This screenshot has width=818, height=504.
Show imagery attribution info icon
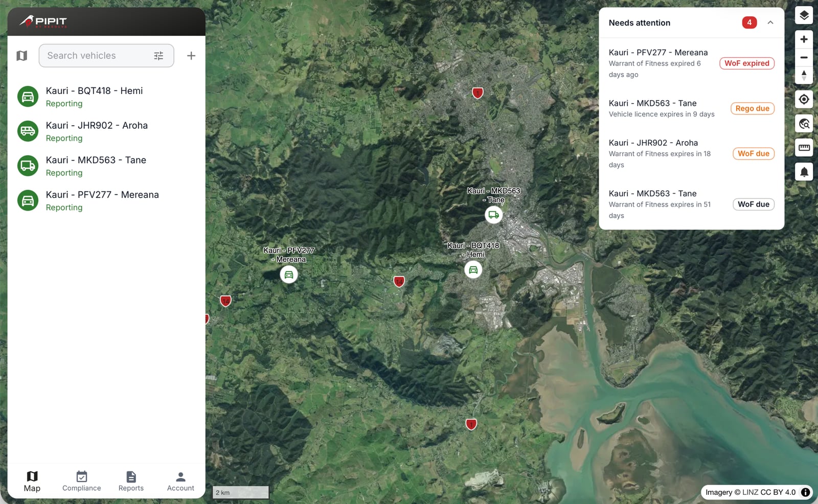click(805, 492)
